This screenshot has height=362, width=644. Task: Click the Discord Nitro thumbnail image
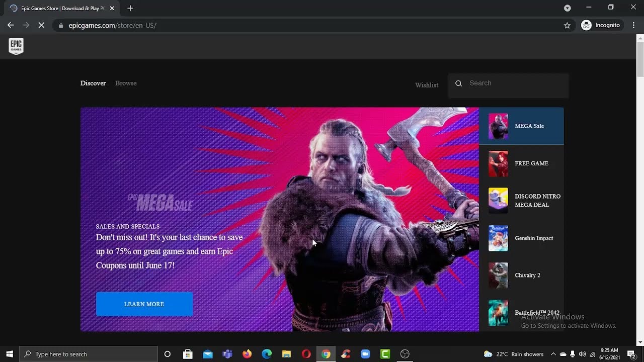(x=498, y=201)
